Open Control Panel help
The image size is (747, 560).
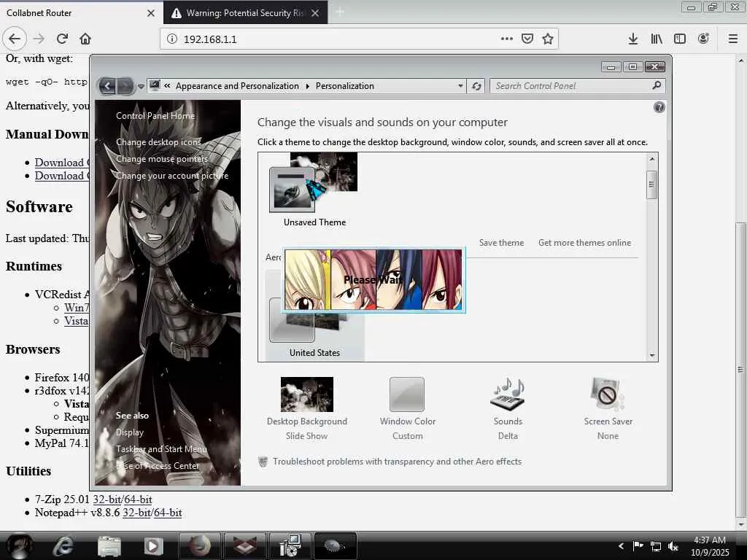point(659,107)
